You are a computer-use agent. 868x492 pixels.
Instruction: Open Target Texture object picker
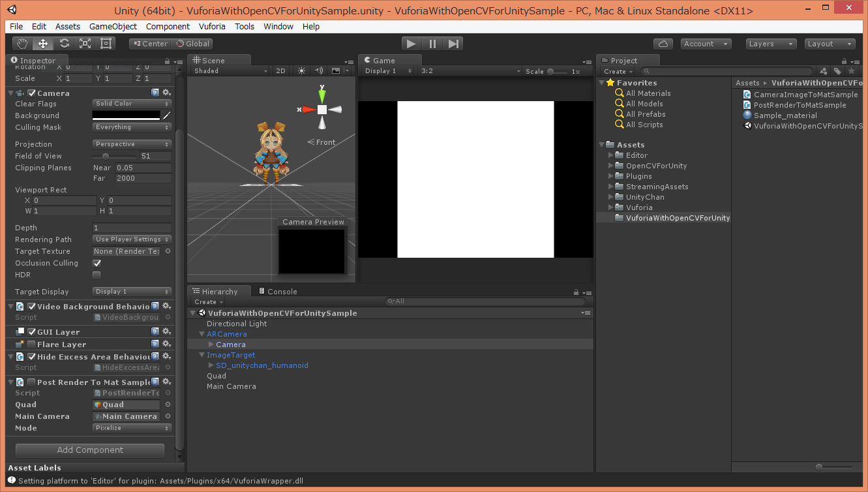pyautogui.click(x=168, y=251)
